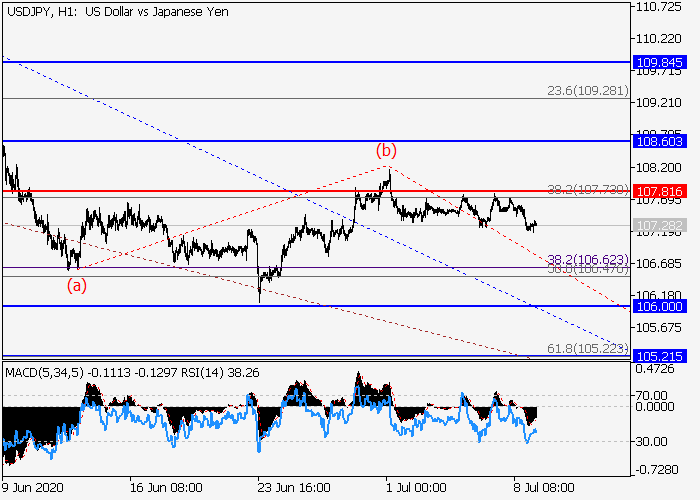Click the 38.2(107.739) Fibonacci level label
The height and width of the screenshot is (500, 700).
(588, 189)
